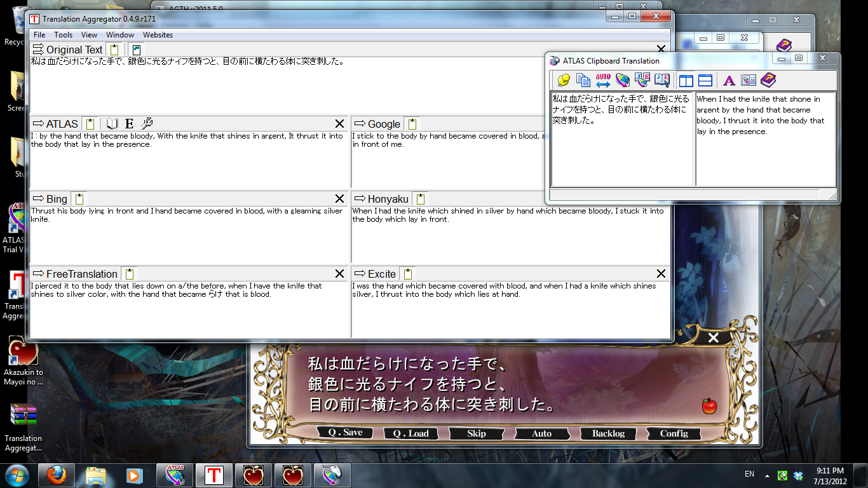The height and width of the screenshot is (488, 868).
Task: Open ATLAS help with the purple book icon
Action: (x=768, y=80)
